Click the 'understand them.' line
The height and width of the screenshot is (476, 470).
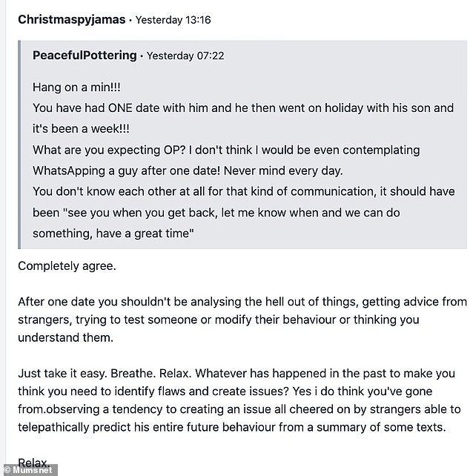click(65, 337)
